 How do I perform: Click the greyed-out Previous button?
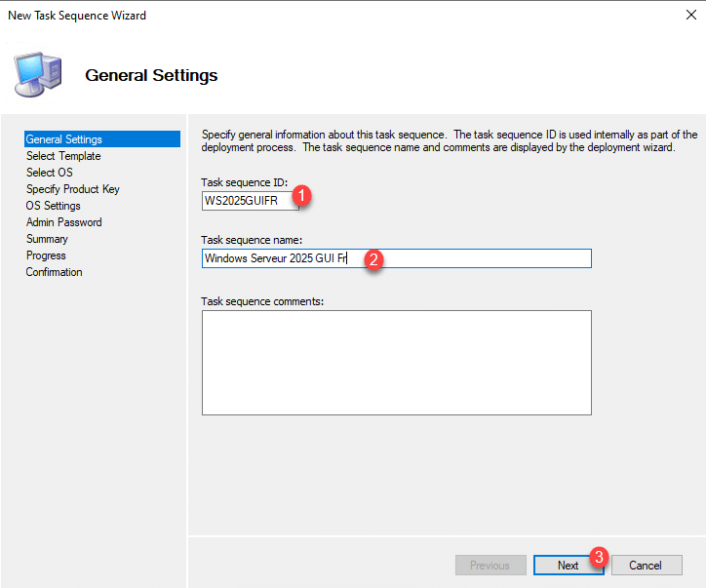tap(490, 566)
